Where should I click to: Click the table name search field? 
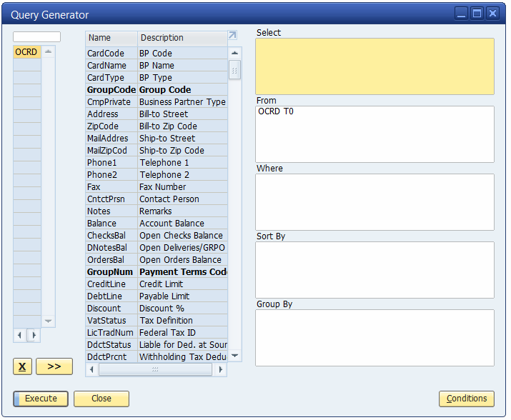37,36
